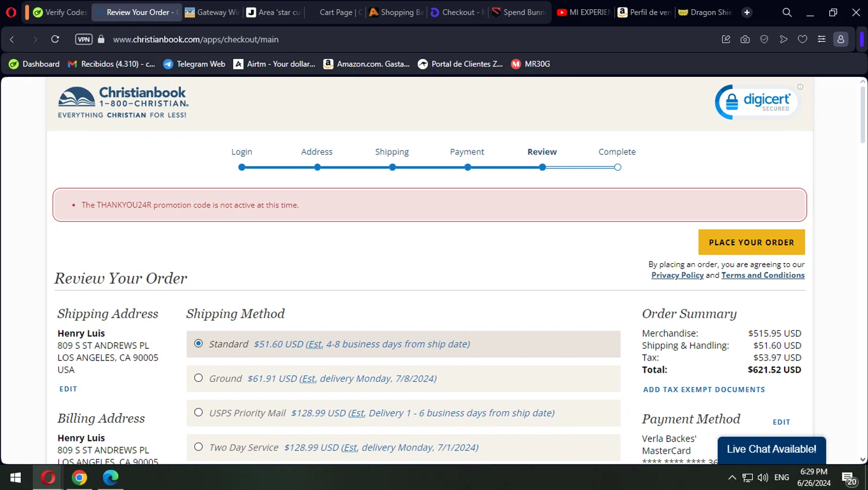The image size is (868, 490).
Task: Click the send/flow arrow icon in address bar
Action: pos(784,39)
